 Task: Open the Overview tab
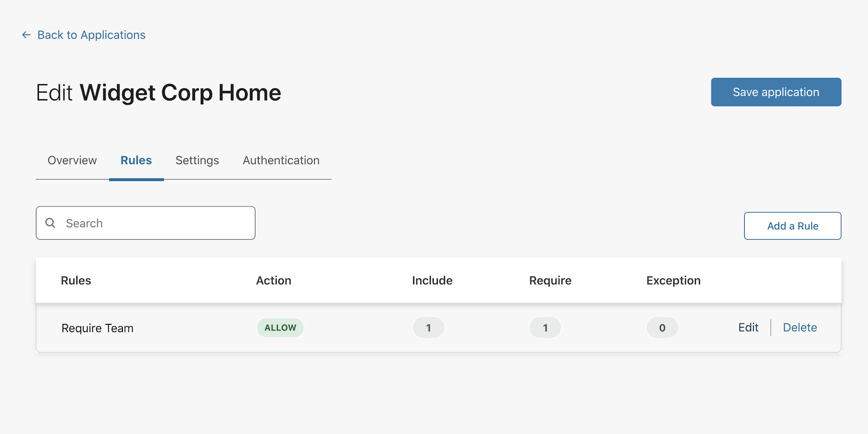72,160
